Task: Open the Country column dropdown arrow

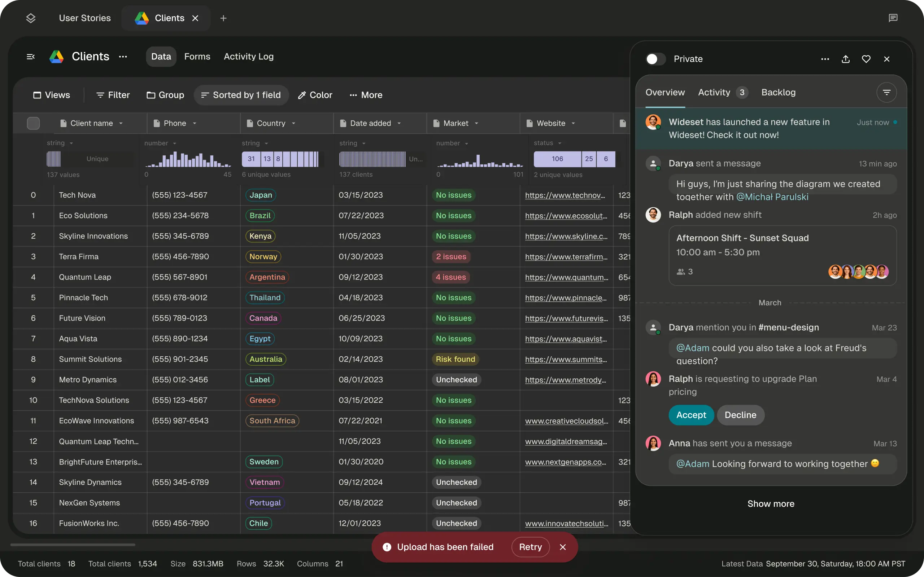Action: click(x=293, y=123)
